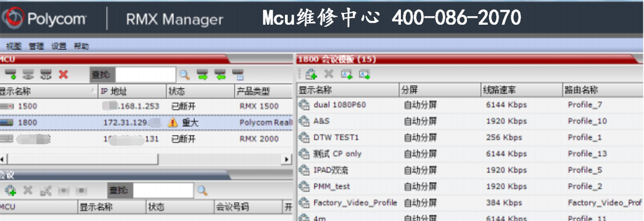Click the red X delete MCU icon
This screenshot has height=221, width=644.
pyautogui.click(x=63, y=74)
